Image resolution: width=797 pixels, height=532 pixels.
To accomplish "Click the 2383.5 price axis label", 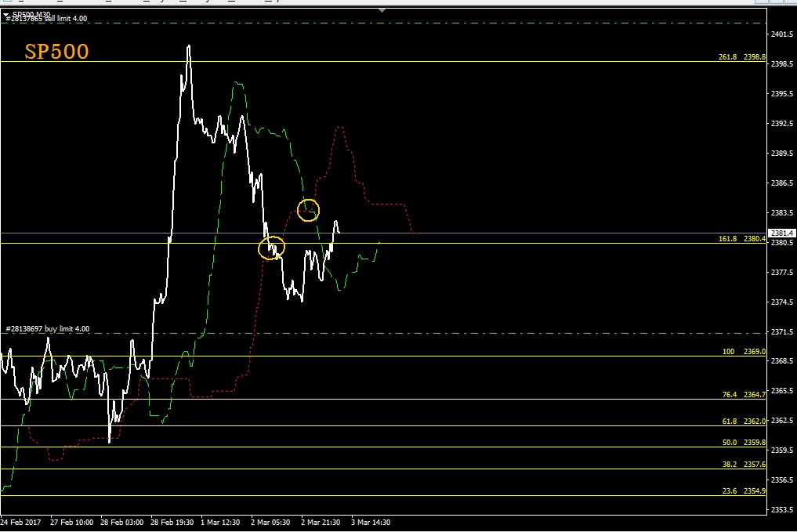I will 782,213.
